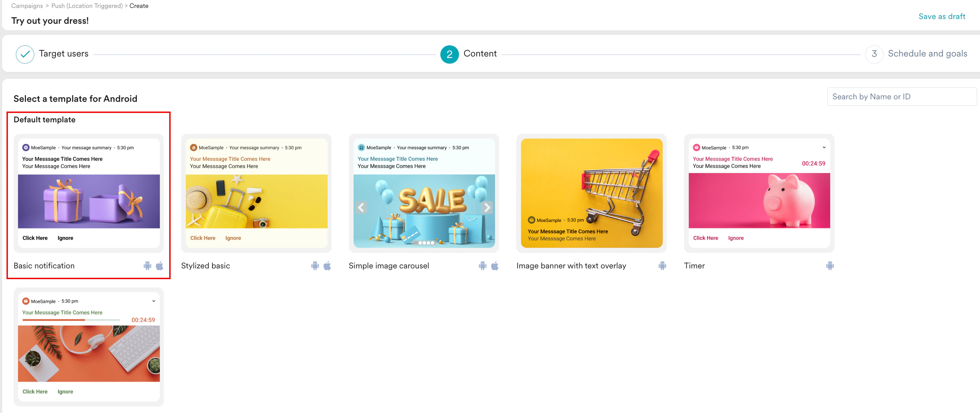Click Android icon under Image banner template
Screen dimensions: 980x413
pyautogui.click(x=662, y=265)
